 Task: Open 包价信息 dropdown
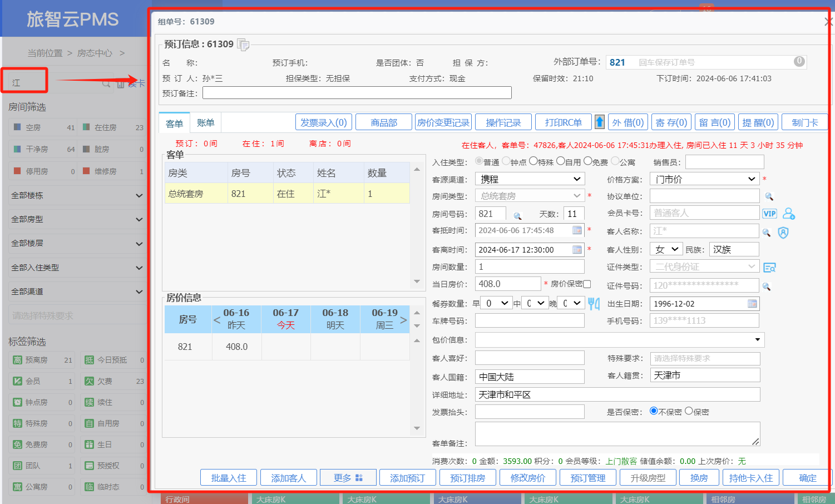[620, 339]
